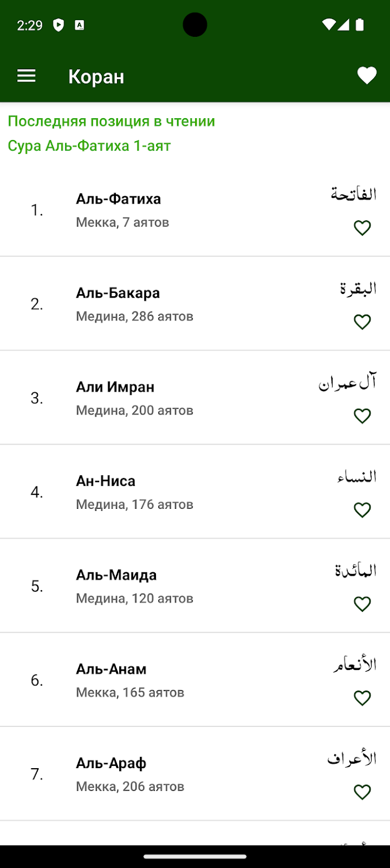This screenshot has height=868, width=390.
Task: Open the hamburger navigation menu
Action: pyautogui.click(x=26, y=76)
